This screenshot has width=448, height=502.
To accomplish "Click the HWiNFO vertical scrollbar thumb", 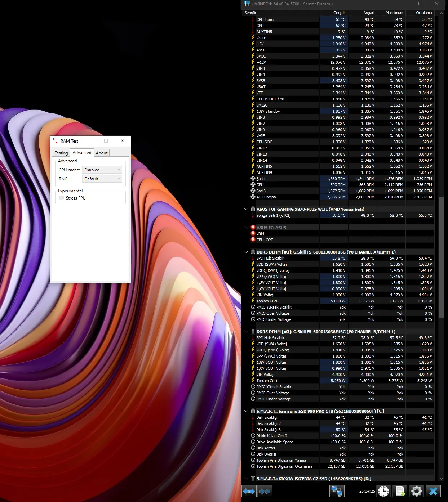I will point(441,257).
